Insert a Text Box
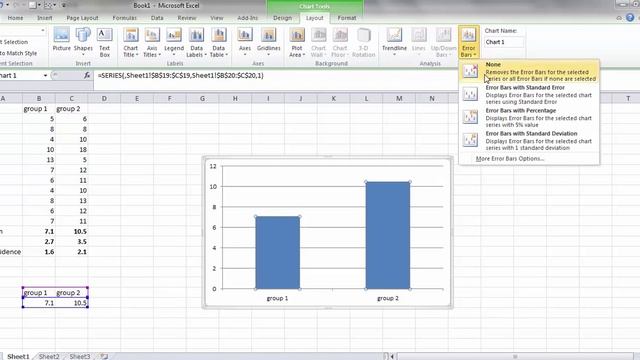This screenshot has height=360, width=640. pos(104,42)
